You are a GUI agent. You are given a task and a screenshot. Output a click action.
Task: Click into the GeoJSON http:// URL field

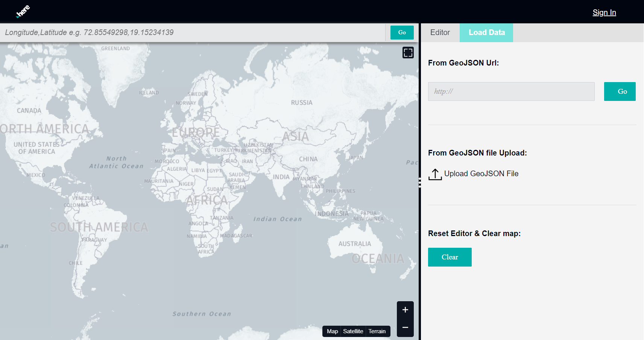pyautogui.click(x=511, y=91)
